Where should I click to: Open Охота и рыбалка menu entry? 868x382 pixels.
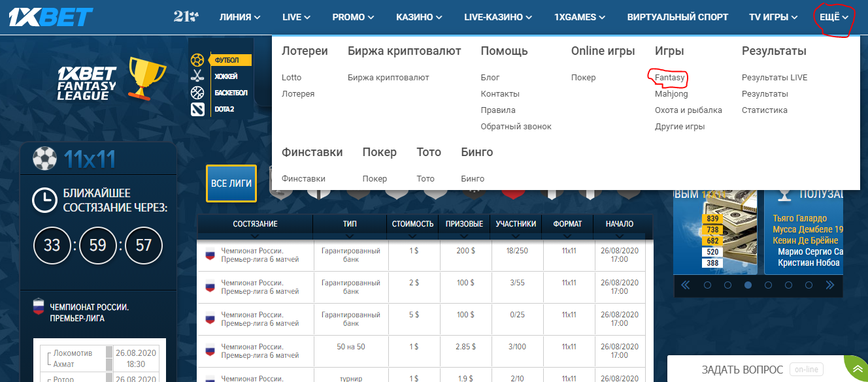688,110
